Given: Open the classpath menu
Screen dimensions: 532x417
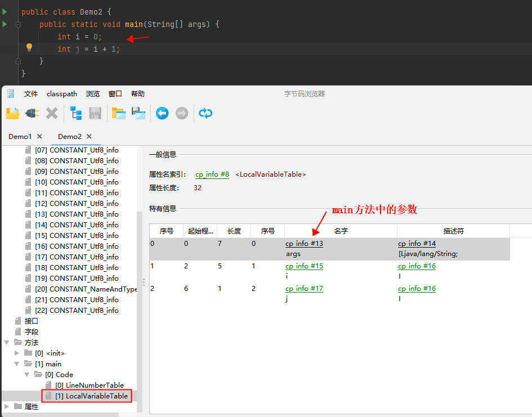Looking at the screenshot, I should click(62, 94).
